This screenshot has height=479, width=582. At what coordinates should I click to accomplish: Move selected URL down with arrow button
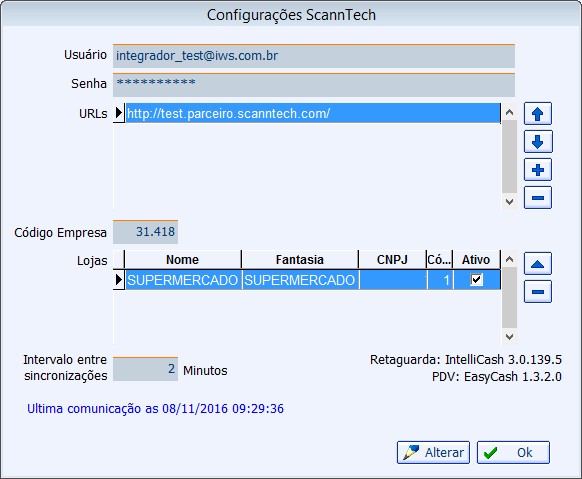pyautogui.click(x=538, y=142)
